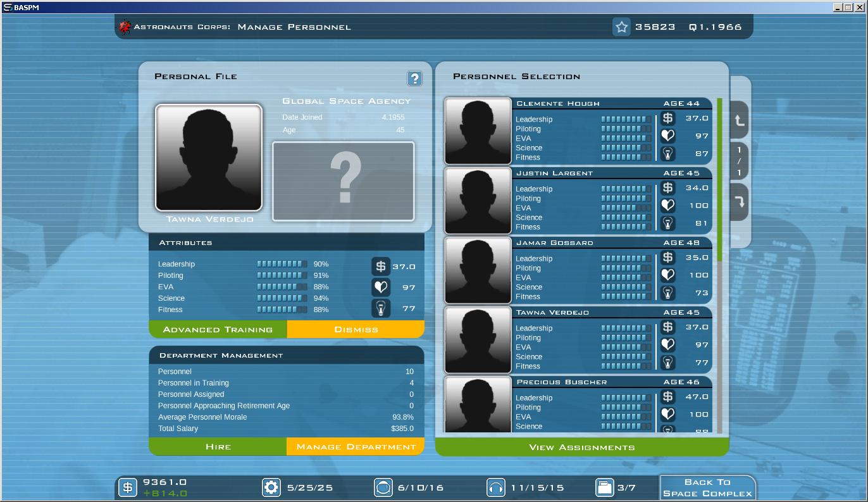This screenshot has height=502, width=868.
Task: Click the dollar icon on Tawna Verdejo's list card
Action: pyautogui.click(x=667, y=327)
